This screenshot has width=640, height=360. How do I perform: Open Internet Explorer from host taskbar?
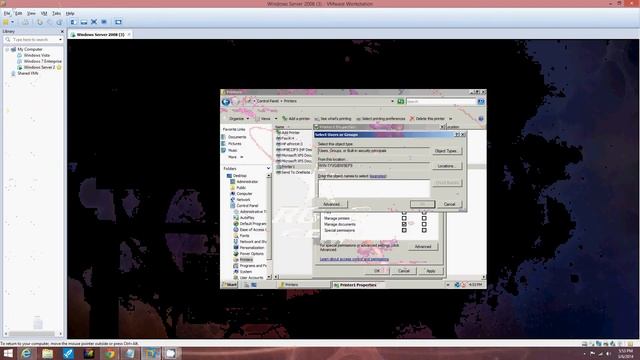coord(26,353)
